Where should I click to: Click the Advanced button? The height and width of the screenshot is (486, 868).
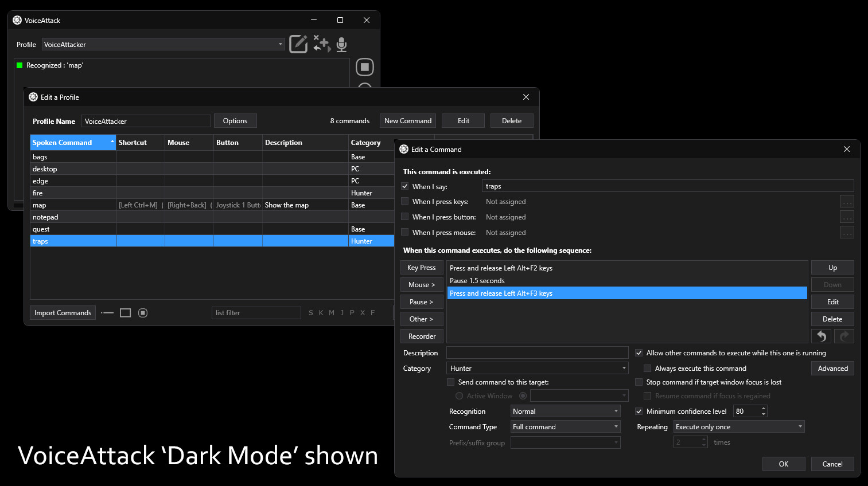pyautogui.click(x=832, y=368)
